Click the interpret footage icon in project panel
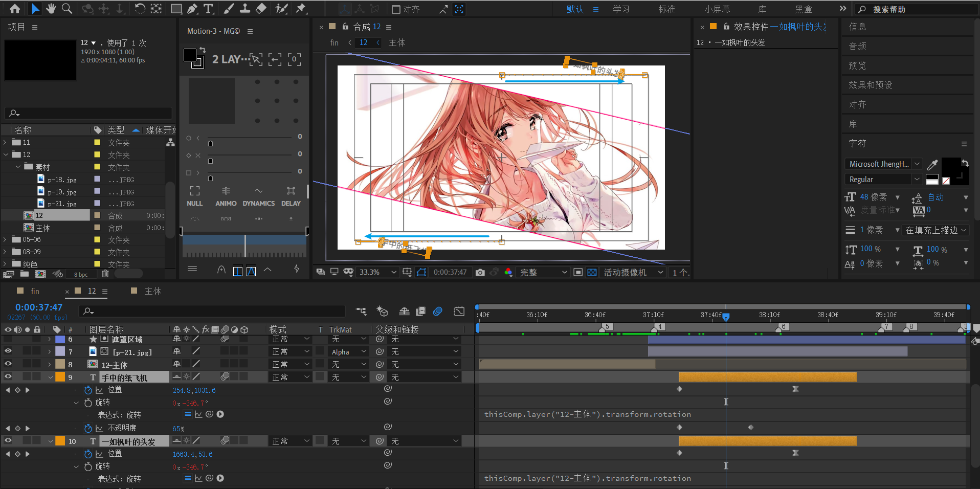This screenshot has width=980, height=489. tap(9, 274)
